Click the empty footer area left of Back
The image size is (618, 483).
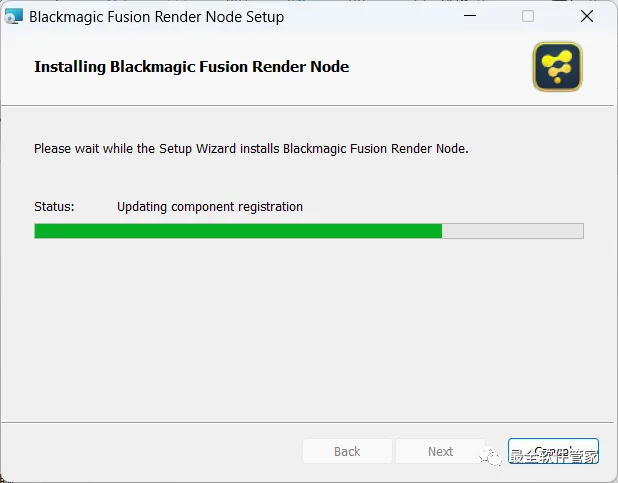152,451
